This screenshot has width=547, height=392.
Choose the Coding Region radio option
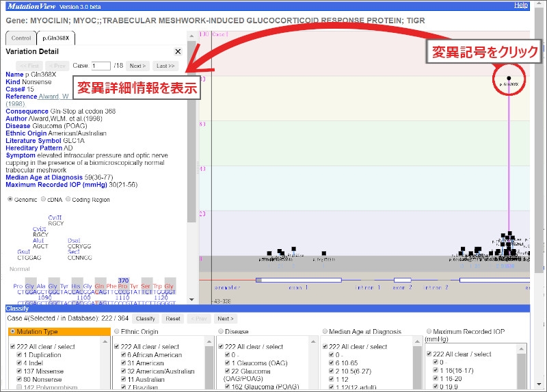coord(67,200)
